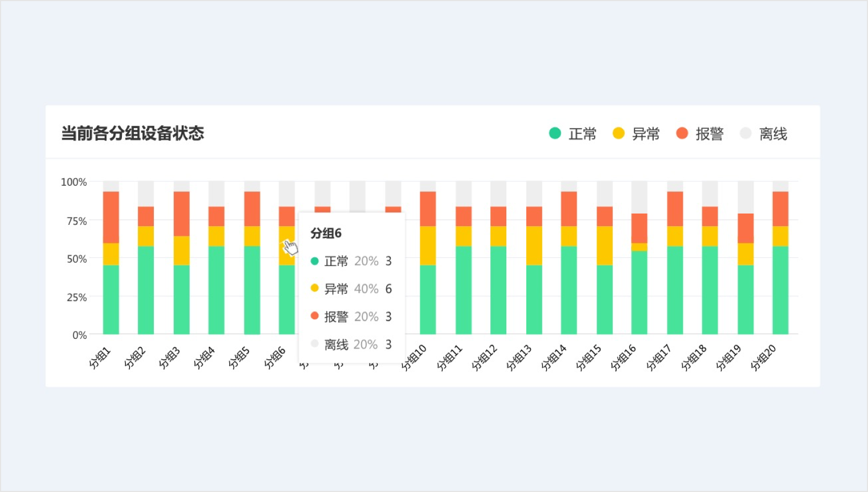Click the gray 离线 top of the 分组19 bar
This screenshot has width=868, height=492.
pos(746,197)
